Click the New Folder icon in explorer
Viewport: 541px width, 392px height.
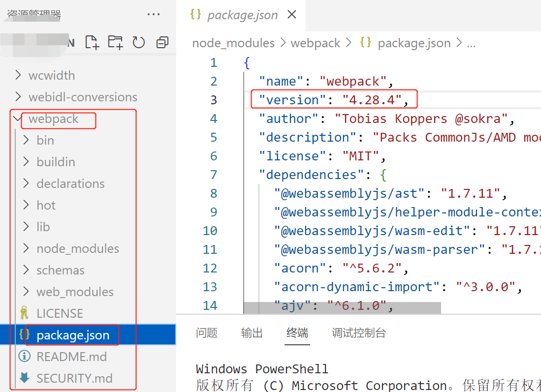point(115,42)
